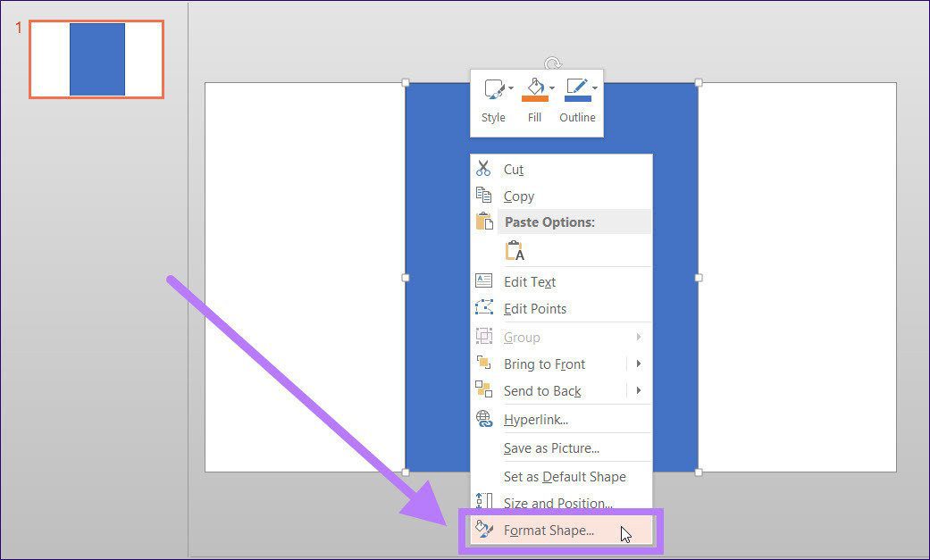This screenshot has height=560, width=930.
Task: Open the Outline color dropdown arrow
Action: (594, 88)
